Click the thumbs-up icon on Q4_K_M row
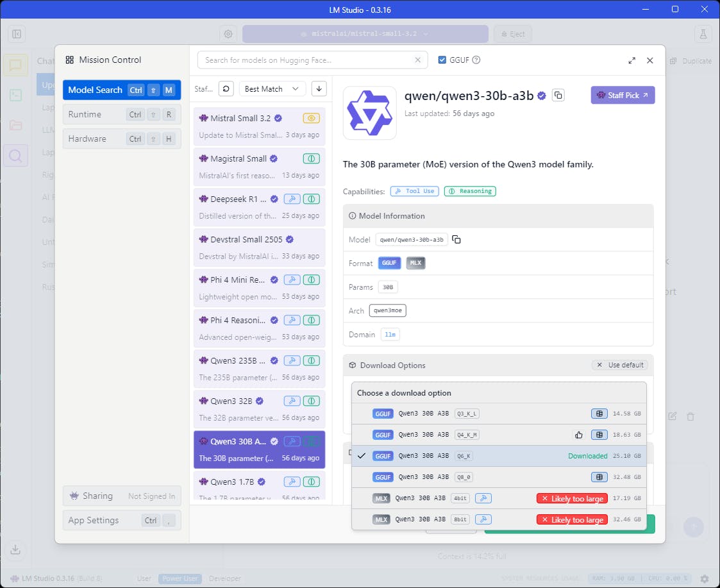 [x=578, y=435]
